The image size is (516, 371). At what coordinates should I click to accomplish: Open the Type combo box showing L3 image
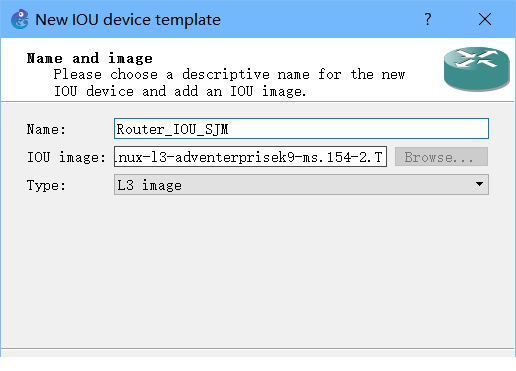(x=301, y=185)
